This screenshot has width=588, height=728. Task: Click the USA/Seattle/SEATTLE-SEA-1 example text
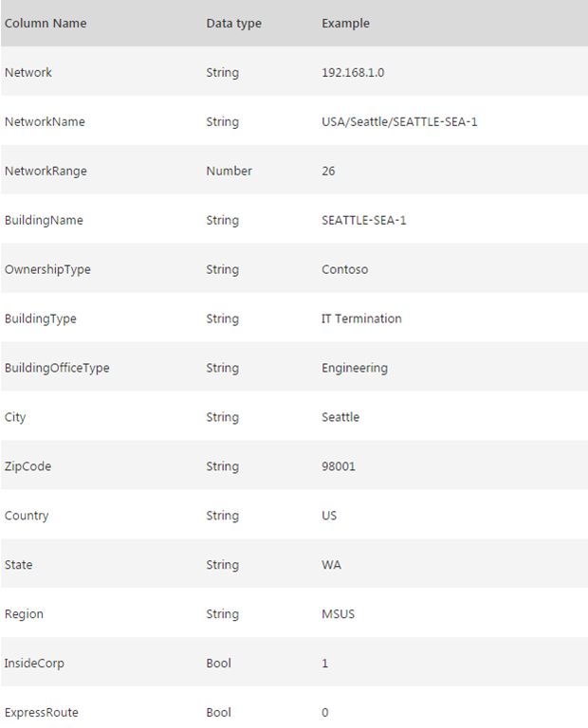(399, 121)
